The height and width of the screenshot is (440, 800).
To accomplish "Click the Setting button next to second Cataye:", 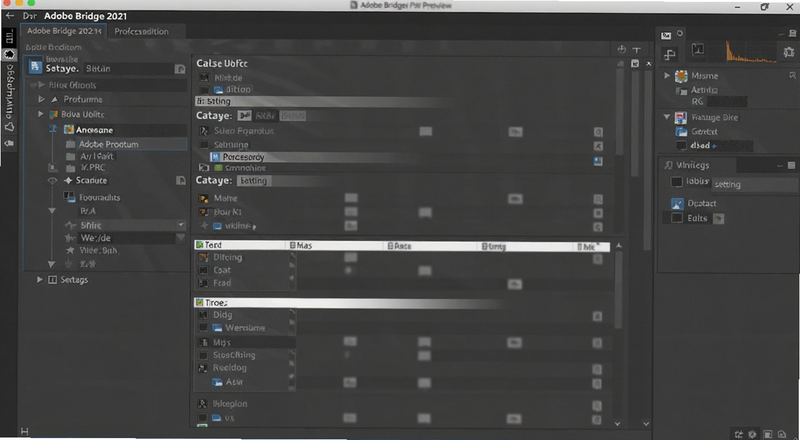I will point(254,181).
